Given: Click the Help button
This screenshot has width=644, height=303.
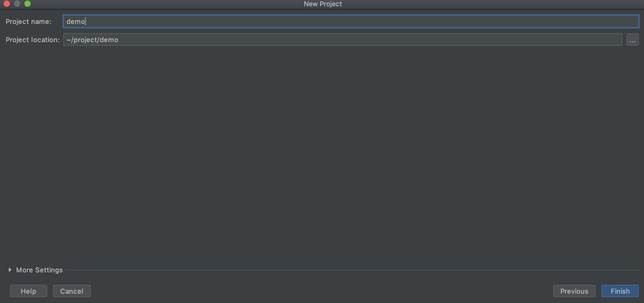Looking at the screenshot, I should pos(29,291).
